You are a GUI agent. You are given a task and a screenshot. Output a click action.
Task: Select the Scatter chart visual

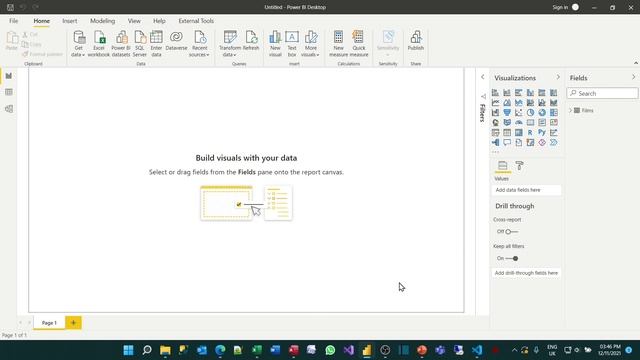click(x=518, y=112)
